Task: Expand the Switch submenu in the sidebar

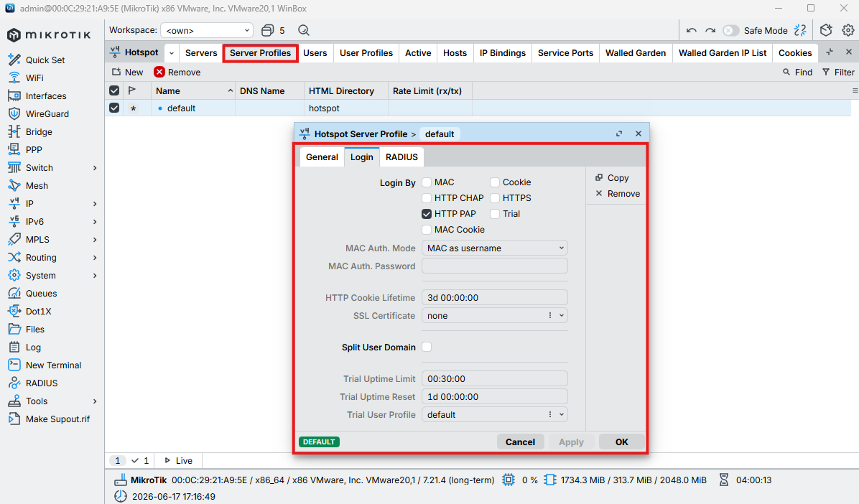Action: pos(95,167)
